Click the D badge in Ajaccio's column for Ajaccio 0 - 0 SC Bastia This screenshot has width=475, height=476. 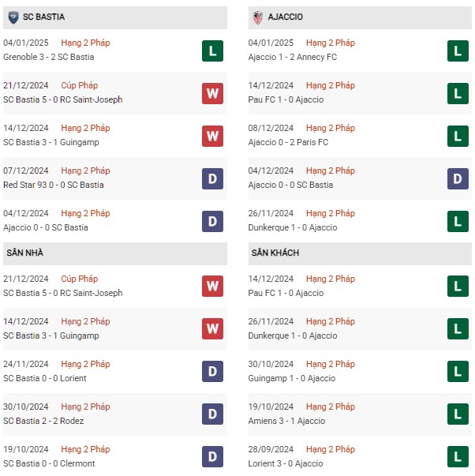(458, 179)
